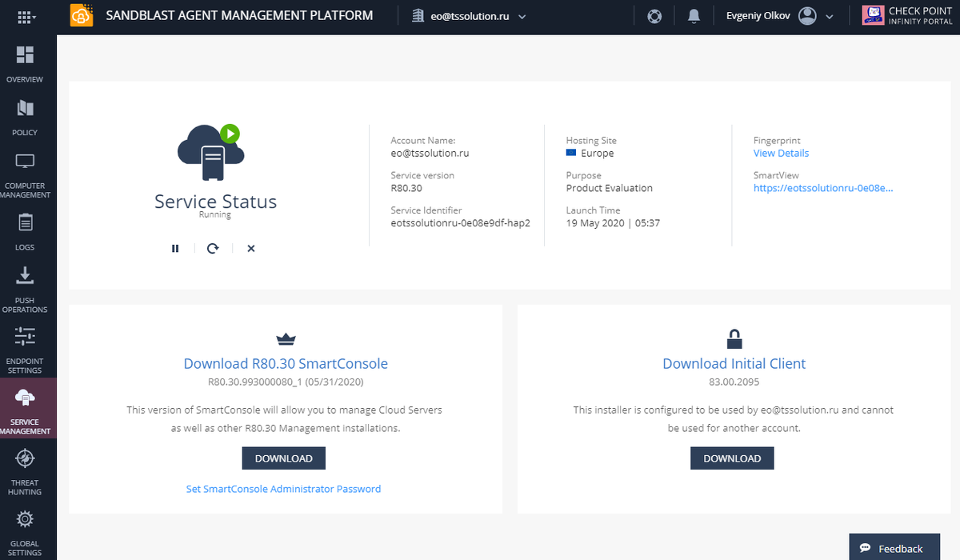Open the Feedback button
This screenshot has height=560, width=960.
pyautogui.click(x=894, y=548)
